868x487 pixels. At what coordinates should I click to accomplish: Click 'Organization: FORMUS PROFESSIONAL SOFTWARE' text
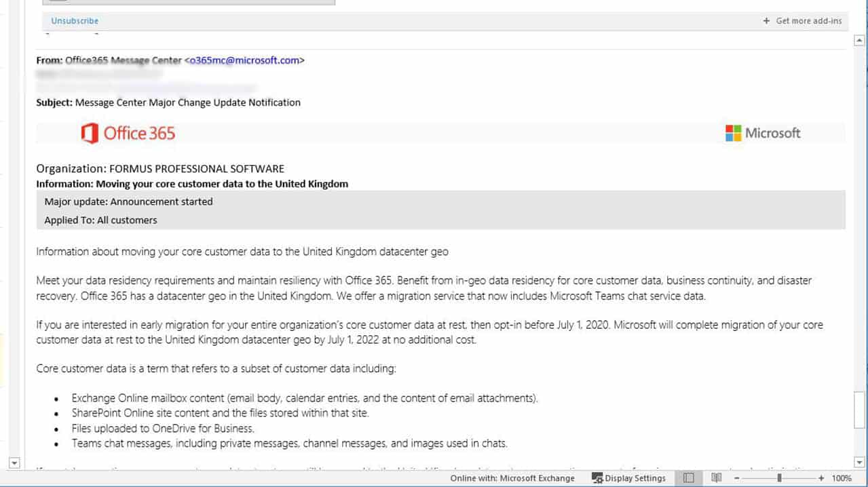[160, 169]
